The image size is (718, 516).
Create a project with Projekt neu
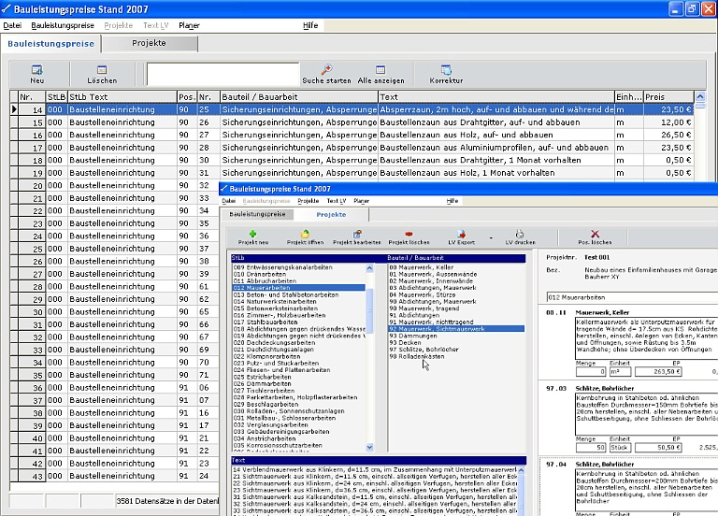click(x=253, y=233)
